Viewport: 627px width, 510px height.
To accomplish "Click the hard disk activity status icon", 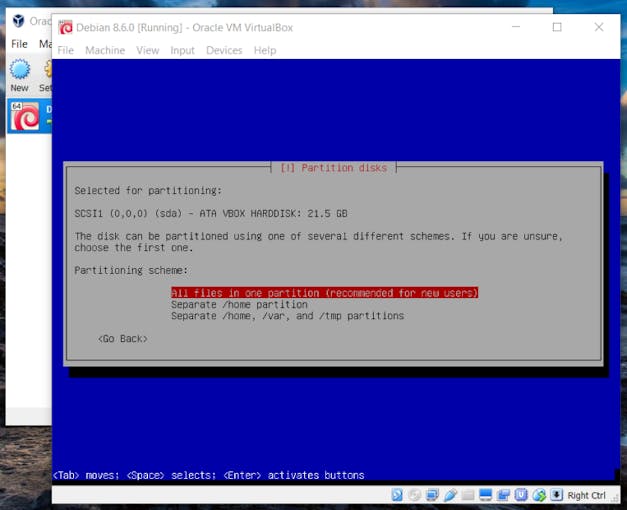I will click(x=397, y=495).
